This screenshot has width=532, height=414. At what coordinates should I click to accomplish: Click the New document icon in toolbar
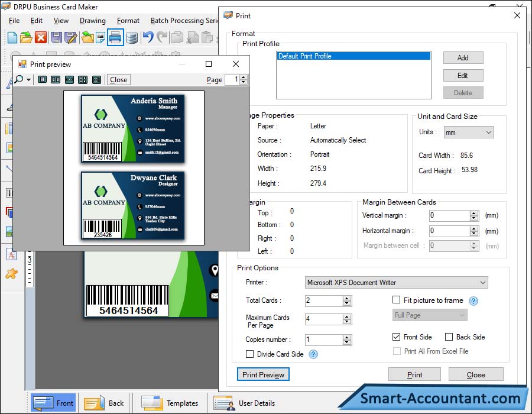coord(12,37)
